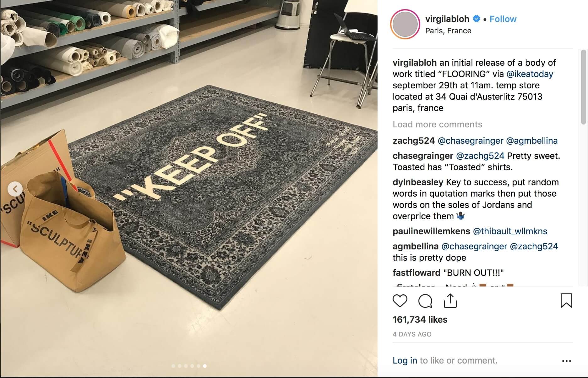Open zachg524's commenter profile
588x378 pixels.
[414, 141]
